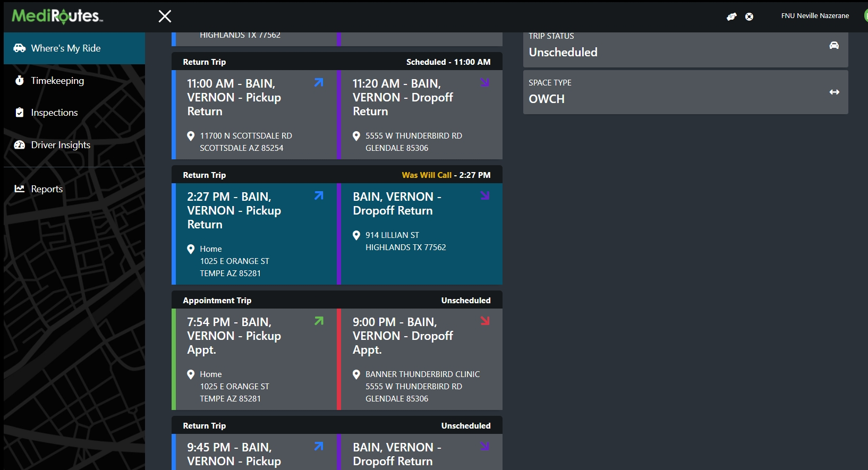
Task: Click Unscheduled on the Appointment Trip header
Action: pos(466,301)
